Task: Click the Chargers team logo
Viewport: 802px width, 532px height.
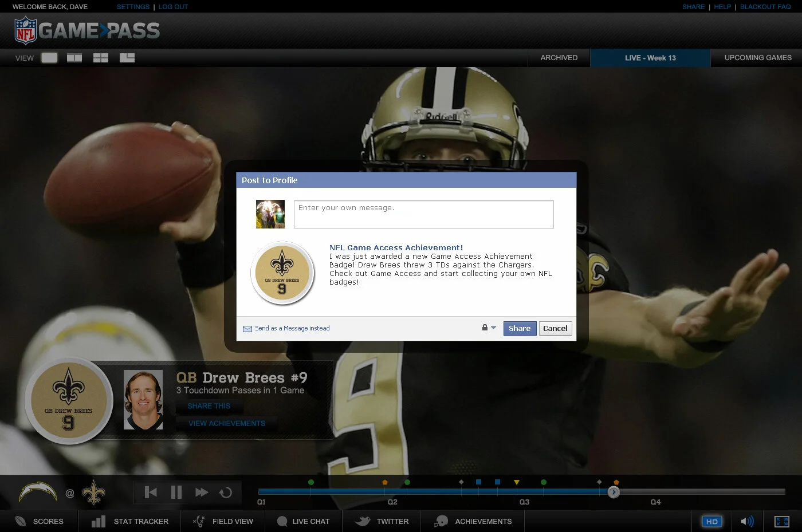Action: click(x=38, y=492)
